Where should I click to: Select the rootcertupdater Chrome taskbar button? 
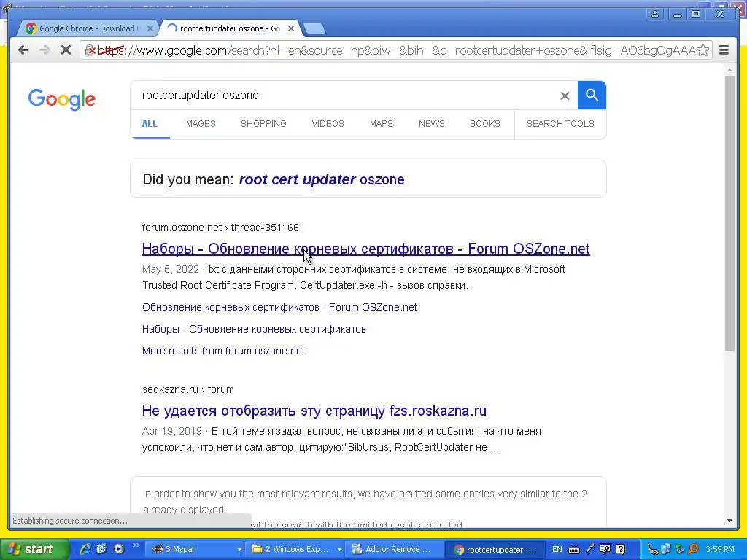[495, 550]
